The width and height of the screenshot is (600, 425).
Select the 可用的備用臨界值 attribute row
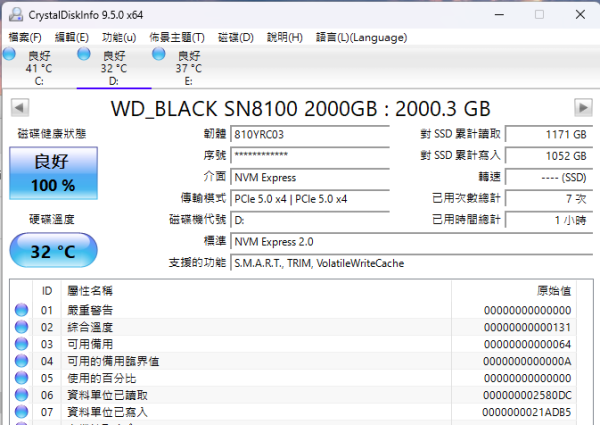click(293, 361)
